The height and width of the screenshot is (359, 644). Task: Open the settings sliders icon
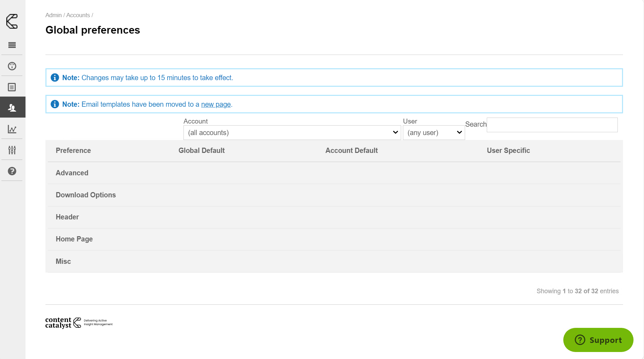pyautogui.click(x=12, y=150)
